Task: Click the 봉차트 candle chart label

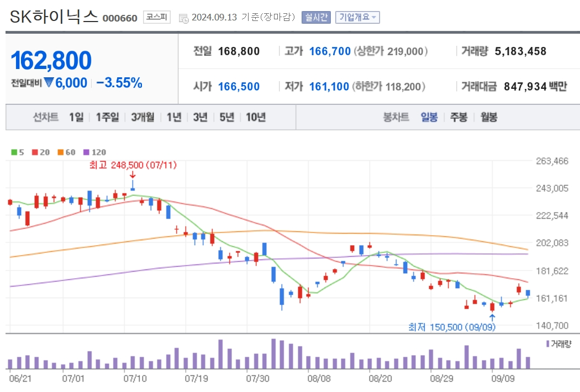Action: [396, 117]
